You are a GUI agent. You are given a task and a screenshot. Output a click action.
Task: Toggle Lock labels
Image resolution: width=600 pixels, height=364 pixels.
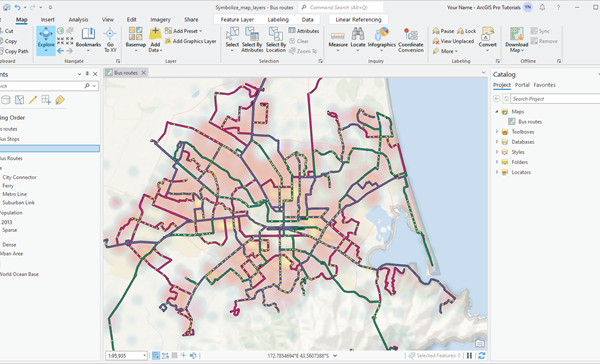[x=466, y=31]
